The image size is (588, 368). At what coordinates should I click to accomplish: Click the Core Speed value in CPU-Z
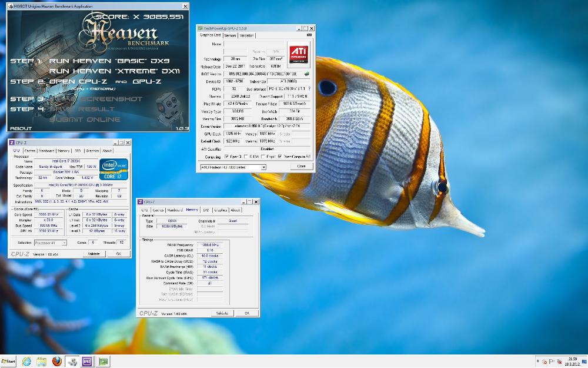pyautogui.click(x=48, y=215)
